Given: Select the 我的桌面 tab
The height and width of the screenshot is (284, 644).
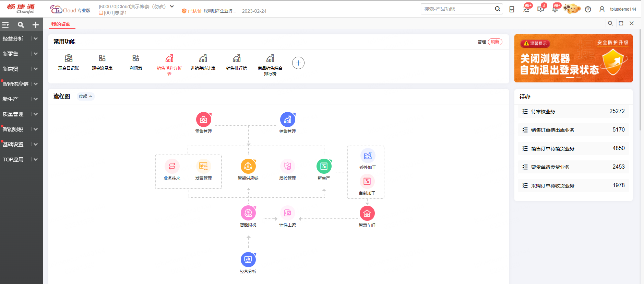Looking at the screenshot, I should pos(61,24).
